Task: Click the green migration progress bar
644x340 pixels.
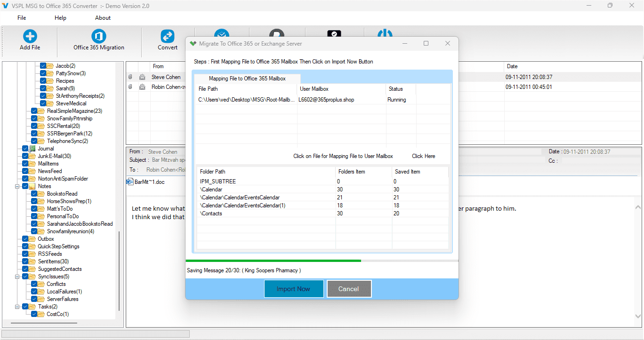Action: (274, 261)
